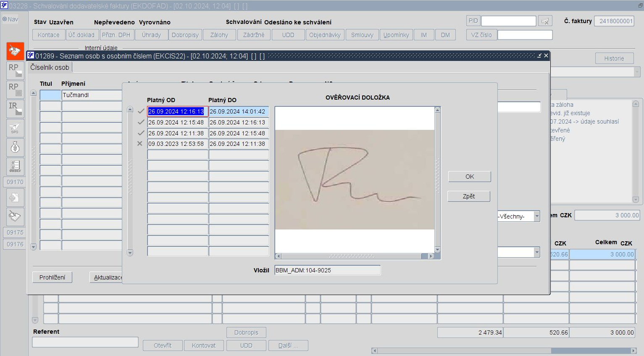Click the DM button
Screen dimensions: 644x356
point(445,35)
